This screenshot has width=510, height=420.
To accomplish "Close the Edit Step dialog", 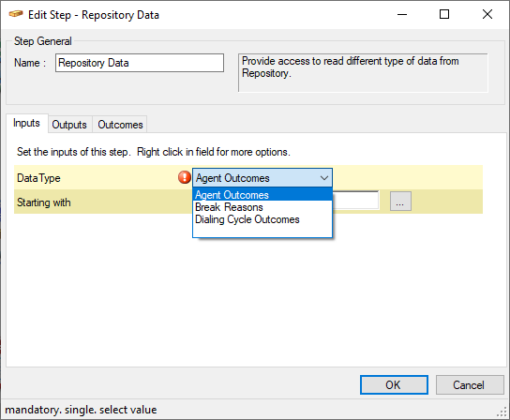I will (x=487, y=14).
